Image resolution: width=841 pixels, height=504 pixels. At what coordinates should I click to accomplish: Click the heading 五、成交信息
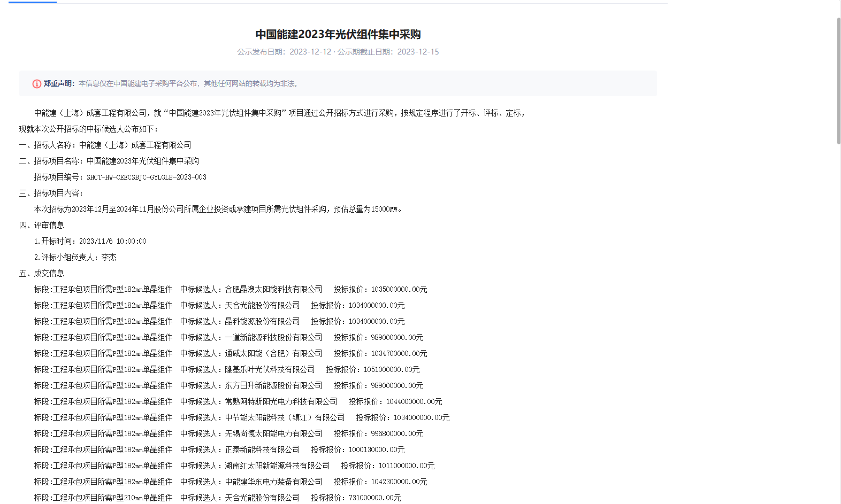click(42, 273)
